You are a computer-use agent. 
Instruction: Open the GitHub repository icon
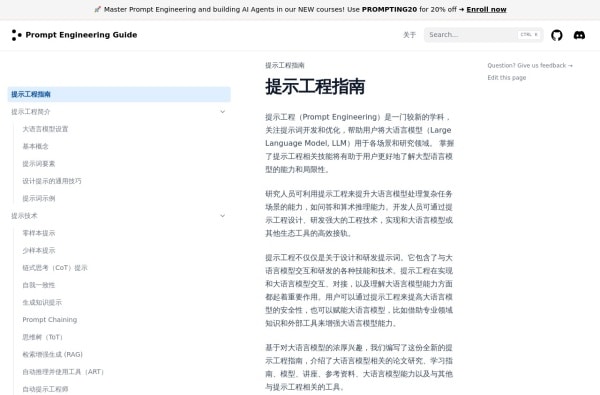[557, 35]
